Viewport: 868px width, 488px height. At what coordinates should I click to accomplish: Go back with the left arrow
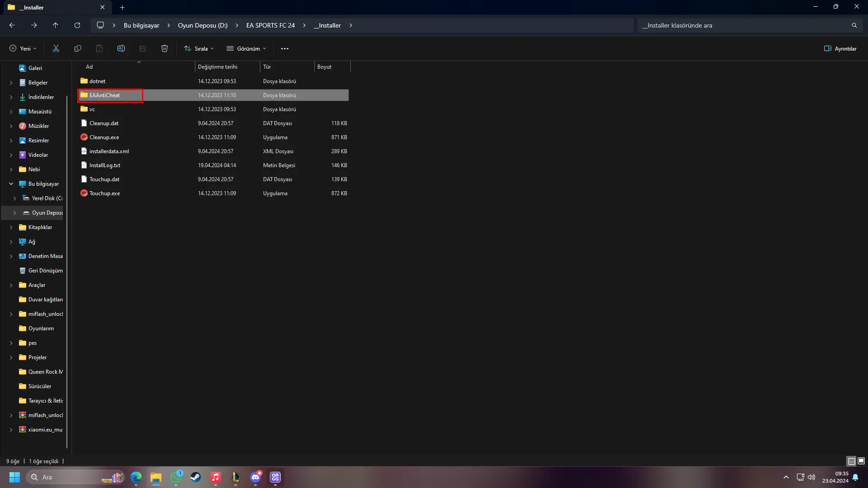point(12,25)
